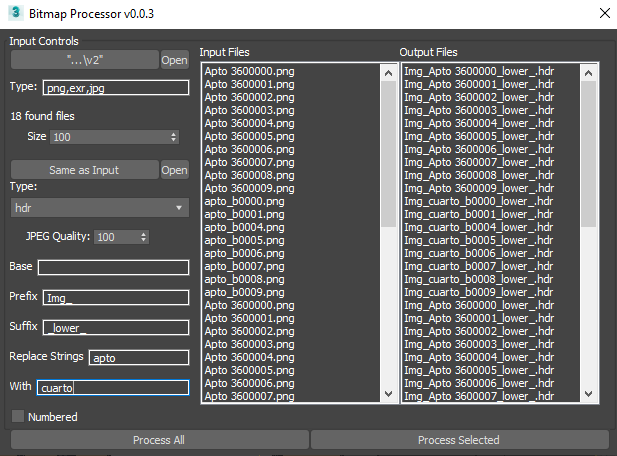Click the Process All button
Viewport: 617px width, 456px height.
click(159, 439)
